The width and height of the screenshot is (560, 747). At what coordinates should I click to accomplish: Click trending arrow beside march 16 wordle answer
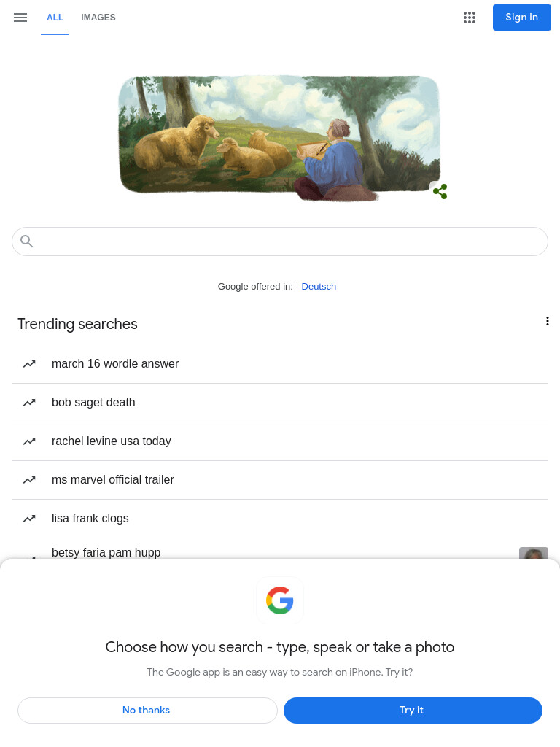point(29,364)
